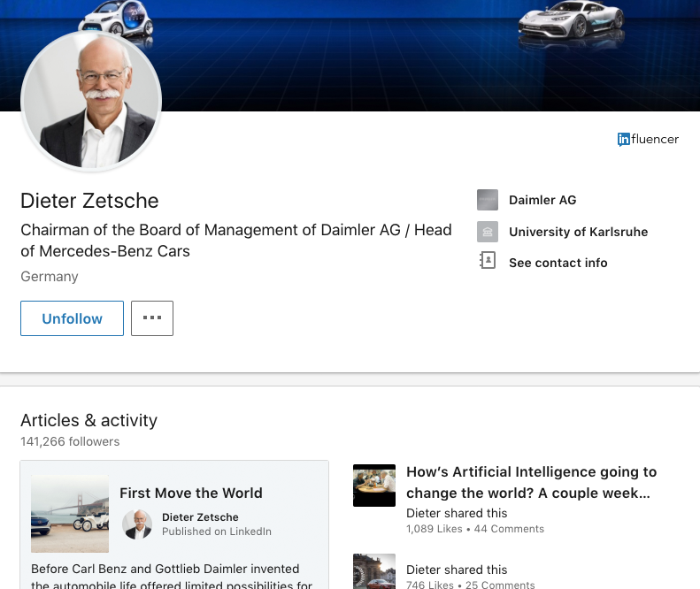Open the Artificial Intelligence post thumbnail
The image size is (700, 589).
pyautogui.click(x=374, y=486)
